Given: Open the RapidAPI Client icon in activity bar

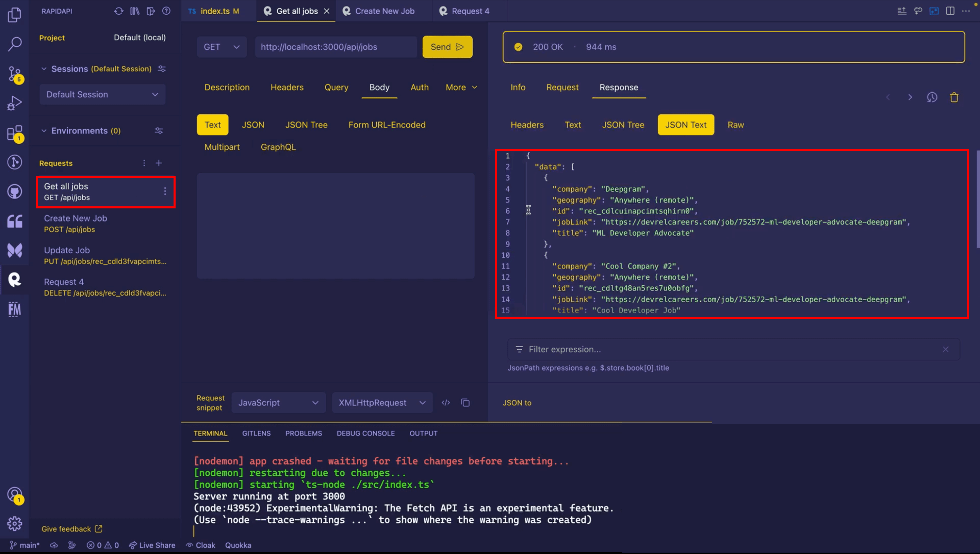Looking at the screenshot, I should tap(14, 280).
